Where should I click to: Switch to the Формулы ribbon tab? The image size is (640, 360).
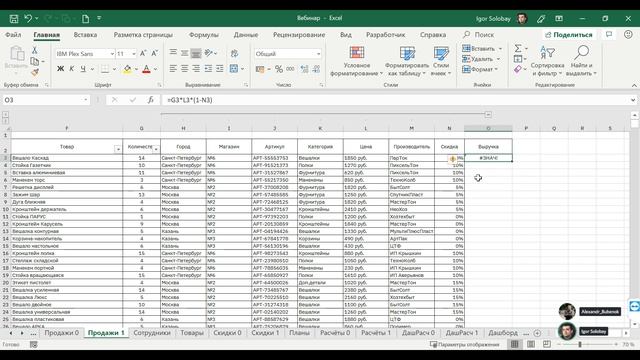(204, 35)
